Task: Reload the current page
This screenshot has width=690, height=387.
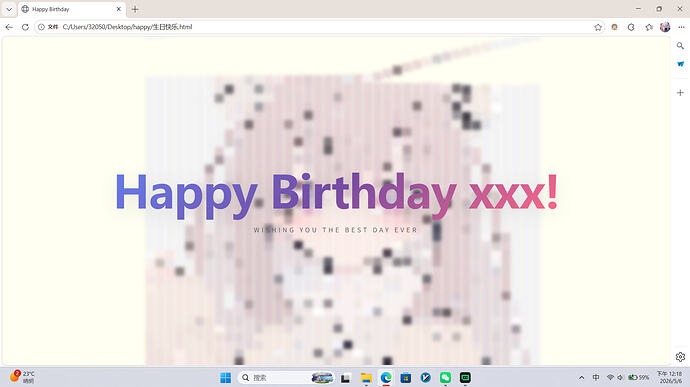Action: pyautogui.click(x=25, y=27)
